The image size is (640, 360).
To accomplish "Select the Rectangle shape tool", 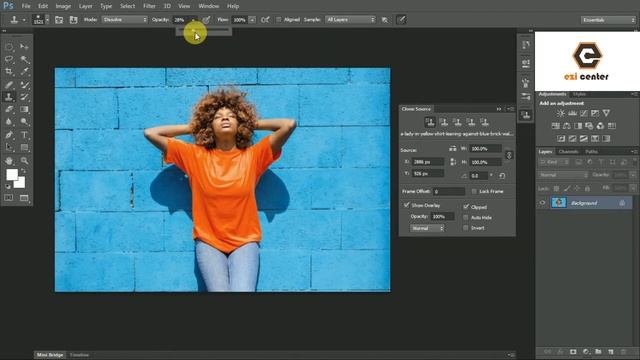I will (24, 147).
